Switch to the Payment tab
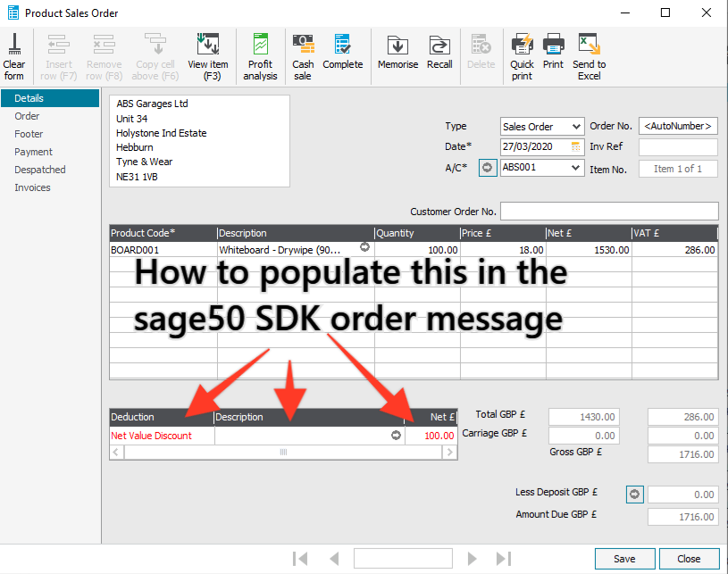 pyautogui.click(x=33, y=152)
